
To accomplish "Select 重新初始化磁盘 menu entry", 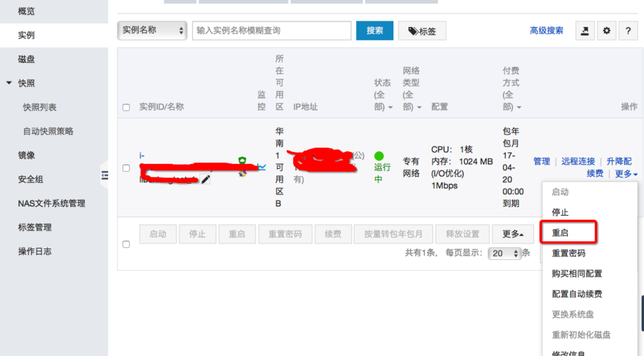I will pyautogui.click(x=581, y=335).
